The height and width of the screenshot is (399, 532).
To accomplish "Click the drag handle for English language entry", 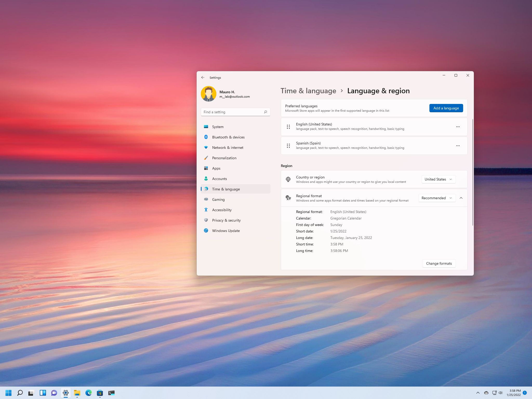I will [289, 127].
